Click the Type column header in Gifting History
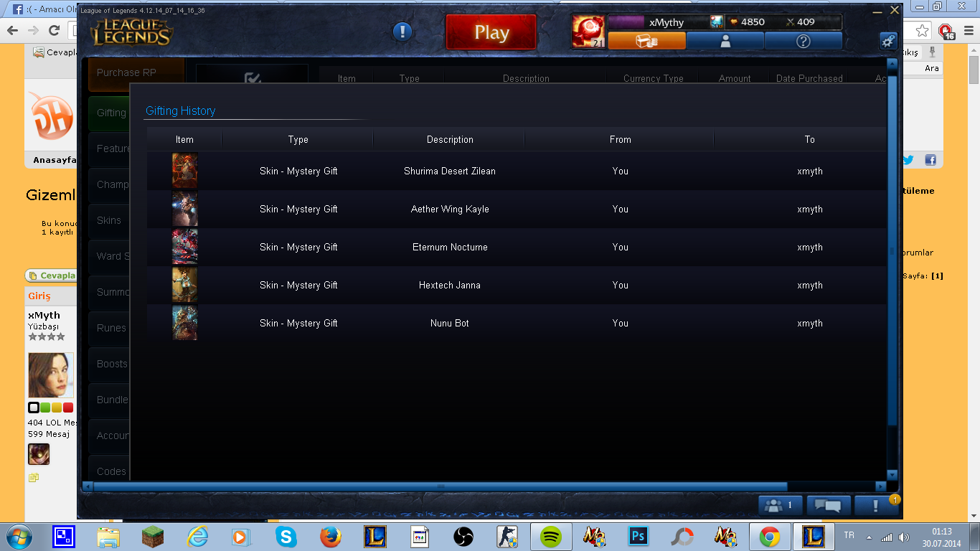 coord(298,139)
